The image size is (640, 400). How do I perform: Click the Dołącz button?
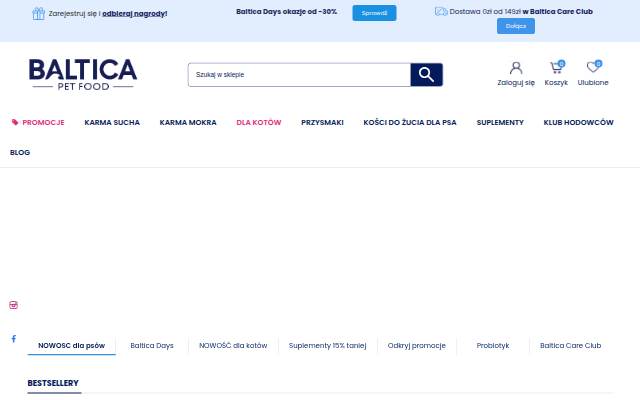516,26
